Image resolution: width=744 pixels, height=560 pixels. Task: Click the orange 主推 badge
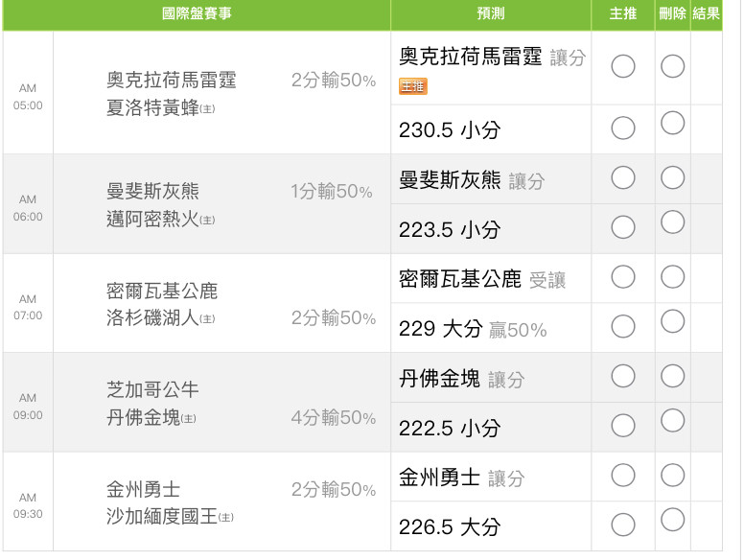413,86
